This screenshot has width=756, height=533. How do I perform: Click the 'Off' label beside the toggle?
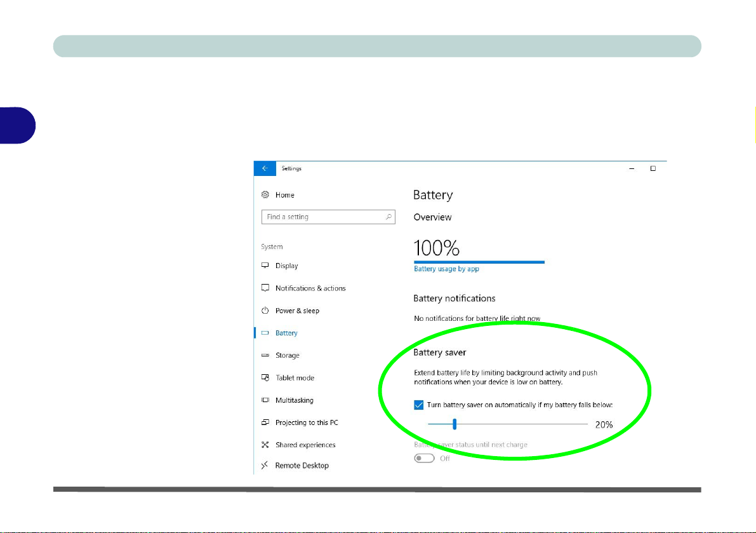coord(444,458)
